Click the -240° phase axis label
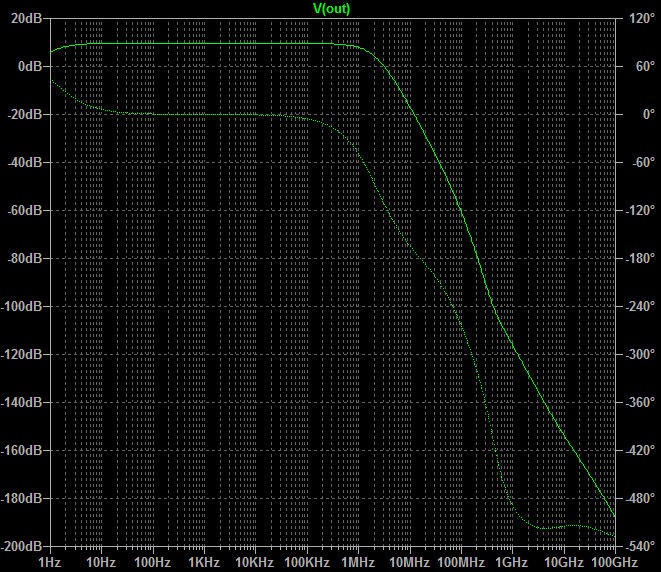The height and width of the screenshot is (572, 661). [x=640, y=306]
